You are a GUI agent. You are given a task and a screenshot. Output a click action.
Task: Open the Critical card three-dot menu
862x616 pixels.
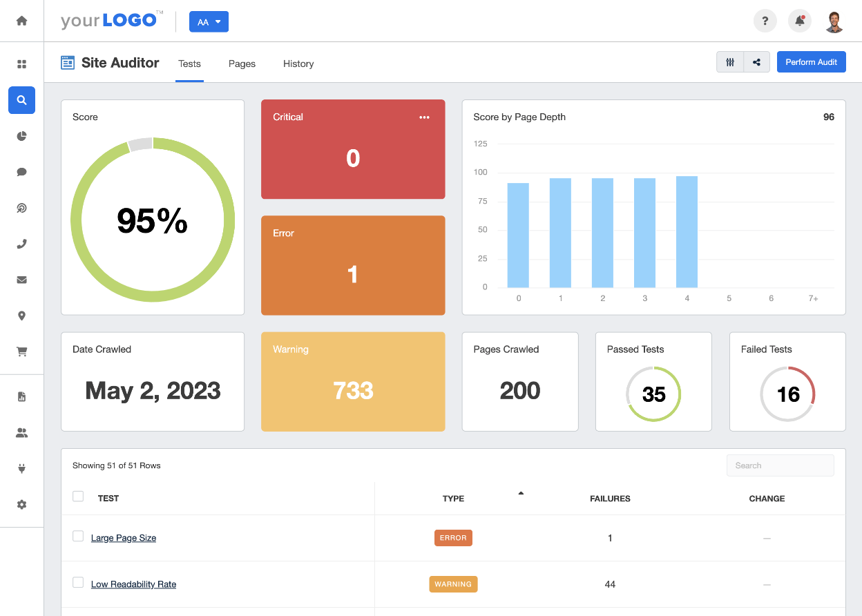pyautogui.click(x=424, y=117)
